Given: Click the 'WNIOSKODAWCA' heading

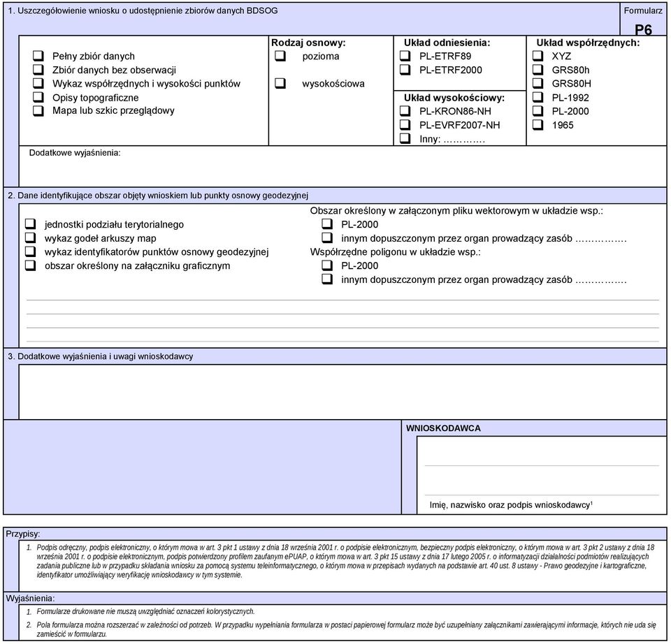Looking at the screenshot, I should [443, 428].
